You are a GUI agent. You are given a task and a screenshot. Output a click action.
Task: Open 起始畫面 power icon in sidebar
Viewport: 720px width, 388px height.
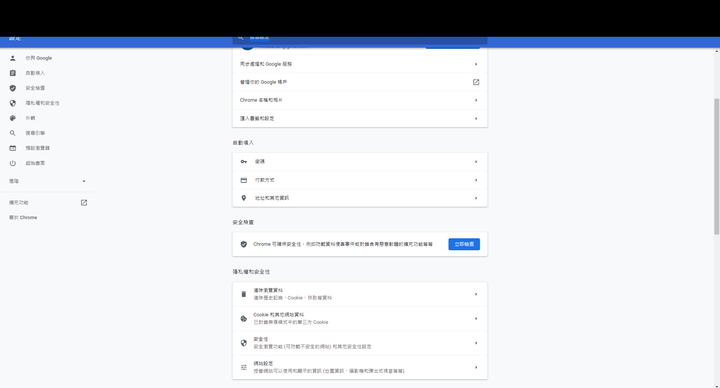click(13, 163)
